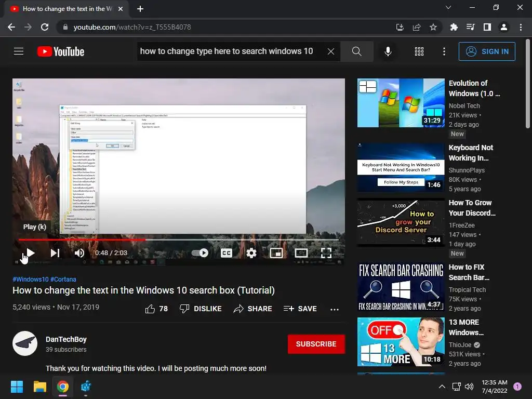Install app icon in address bar
Viewport: 532px width, 399px height.
[400, 27]
